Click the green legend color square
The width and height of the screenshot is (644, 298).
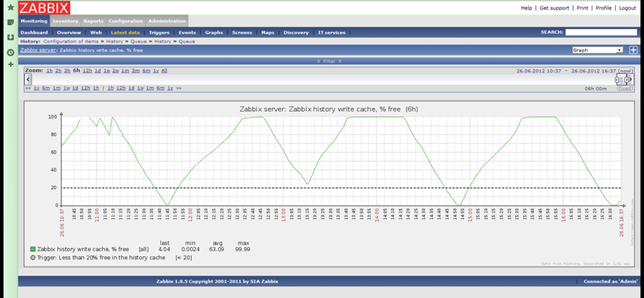33,249
